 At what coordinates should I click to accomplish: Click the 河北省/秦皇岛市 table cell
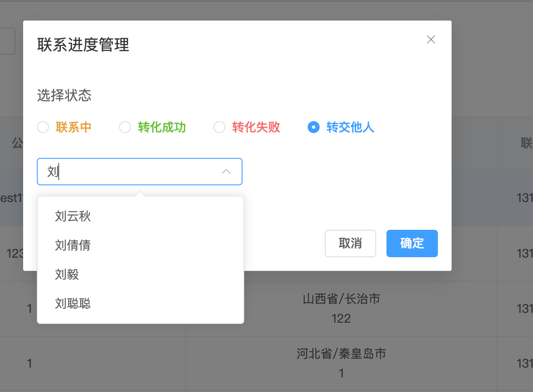(341, 353)
